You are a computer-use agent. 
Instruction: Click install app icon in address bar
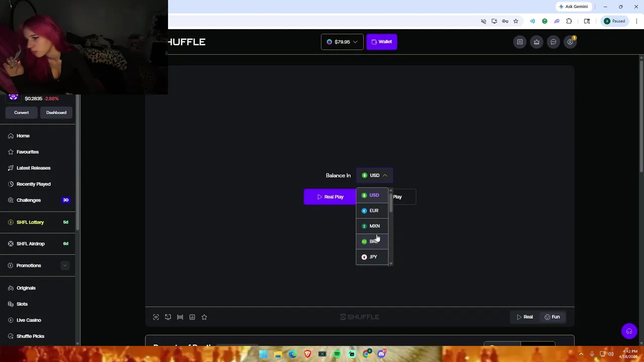[494, 21]
